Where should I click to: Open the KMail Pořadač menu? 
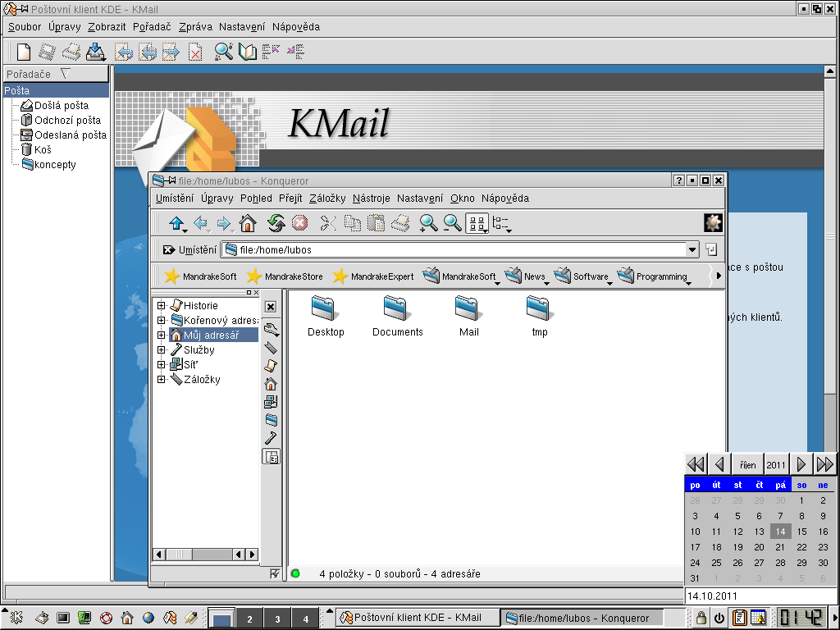(152, 27)
